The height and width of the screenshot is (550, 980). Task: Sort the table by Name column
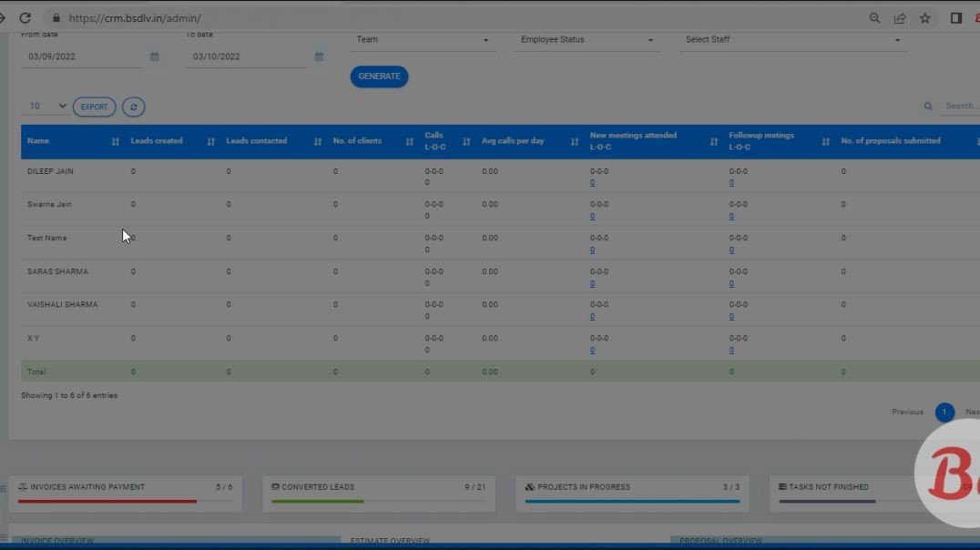114,141
